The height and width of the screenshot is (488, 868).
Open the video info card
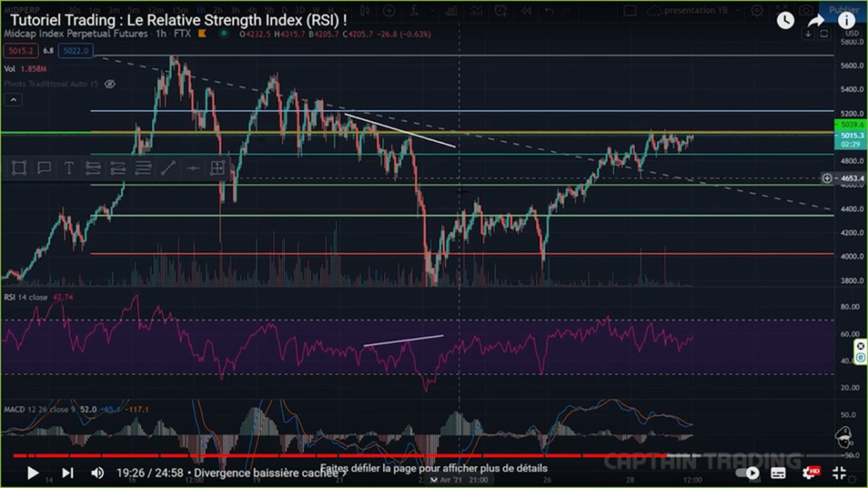[x=847, y=21]
